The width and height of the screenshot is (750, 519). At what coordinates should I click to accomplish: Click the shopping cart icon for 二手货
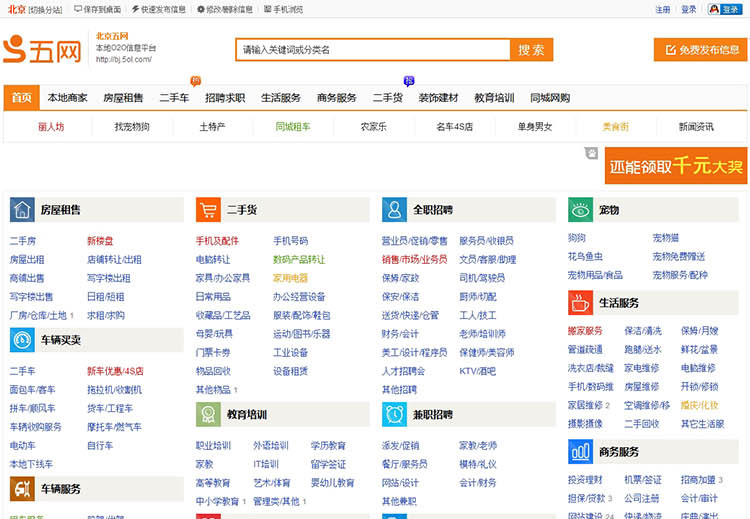[209, 210]
